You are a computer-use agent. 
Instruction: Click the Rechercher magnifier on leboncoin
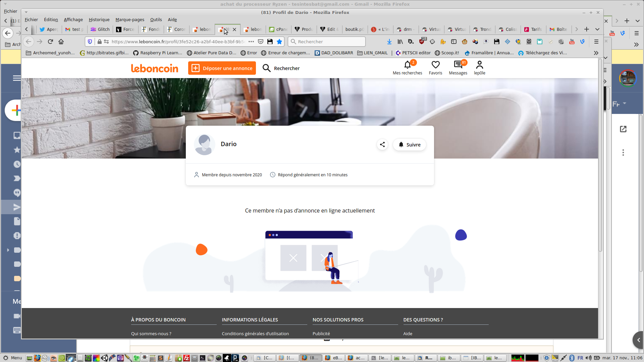pyautogui.click(x=267, y=68)
